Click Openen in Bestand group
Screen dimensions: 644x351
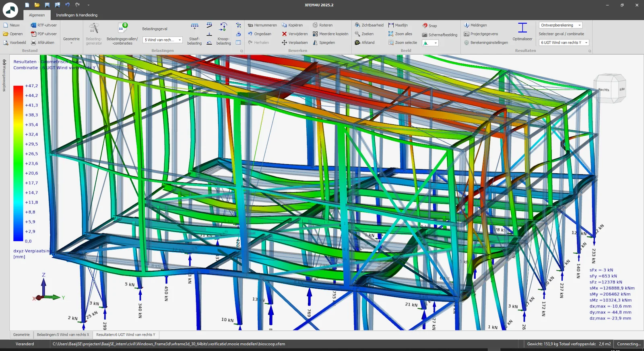pyautogui.click(x=13, y=34)
